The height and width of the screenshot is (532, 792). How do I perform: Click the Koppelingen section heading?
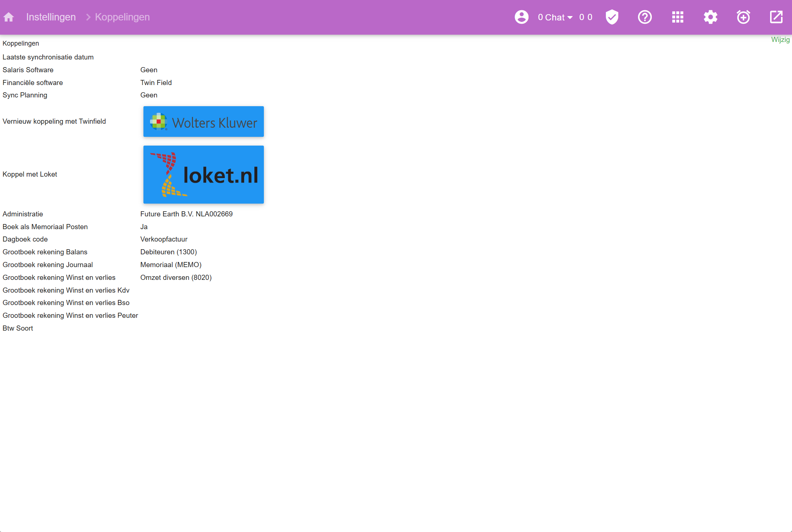[21, 43]
